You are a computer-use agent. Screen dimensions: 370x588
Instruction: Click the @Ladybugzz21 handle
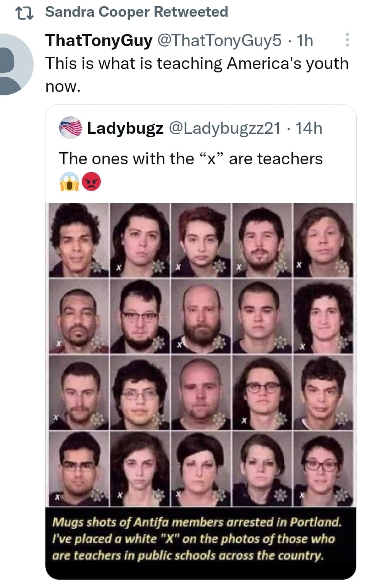[225, 129]
